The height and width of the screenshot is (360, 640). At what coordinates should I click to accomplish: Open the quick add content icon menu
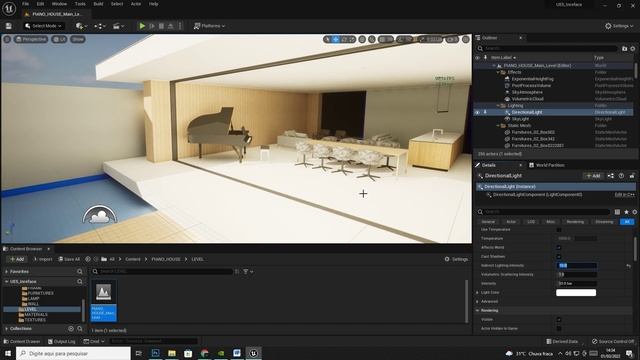81,26
